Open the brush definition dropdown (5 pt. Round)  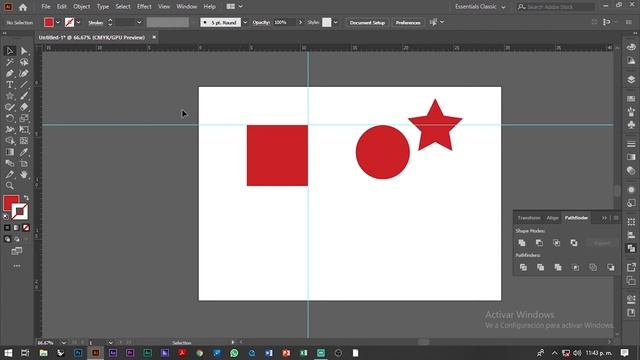pyautogui.click(x=245, y=22)
